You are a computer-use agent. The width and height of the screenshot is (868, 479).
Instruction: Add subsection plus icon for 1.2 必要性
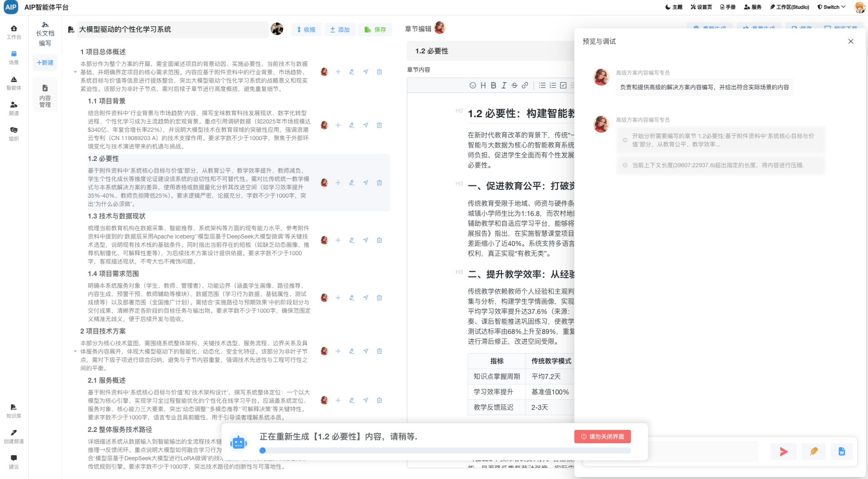coord(338,183)
